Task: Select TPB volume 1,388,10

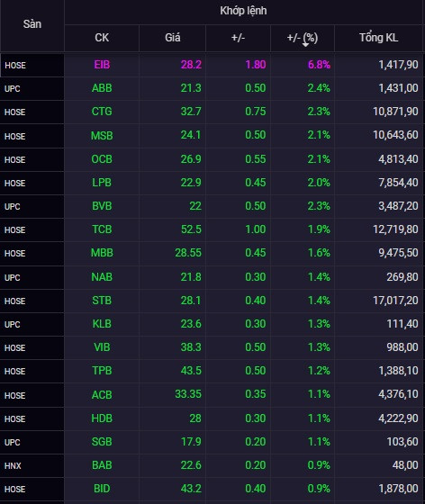Action: (398, 371)
